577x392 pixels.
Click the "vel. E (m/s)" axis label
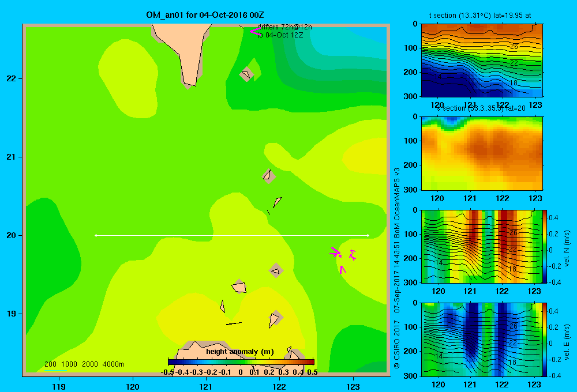567,342
